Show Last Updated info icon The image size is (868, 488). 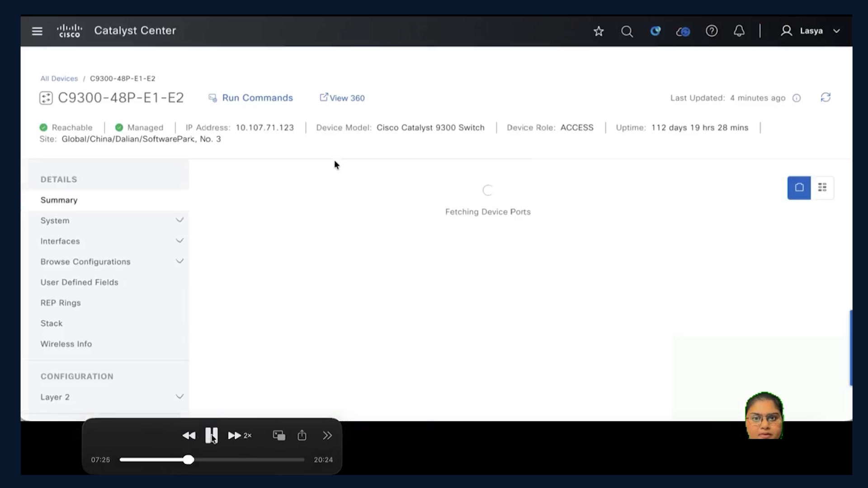tap(797, 98)
